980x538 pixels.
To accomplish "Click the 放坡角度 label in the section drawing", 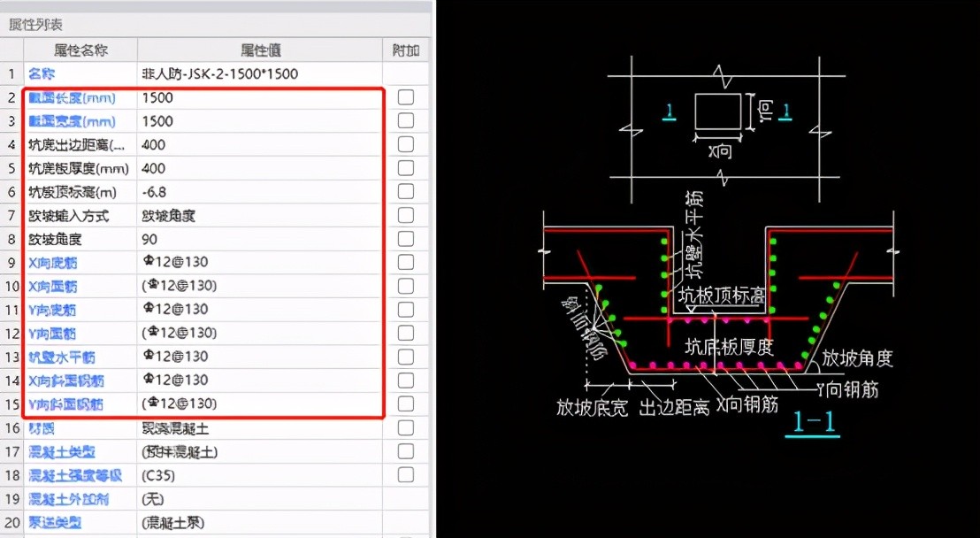I will [857, 358].
